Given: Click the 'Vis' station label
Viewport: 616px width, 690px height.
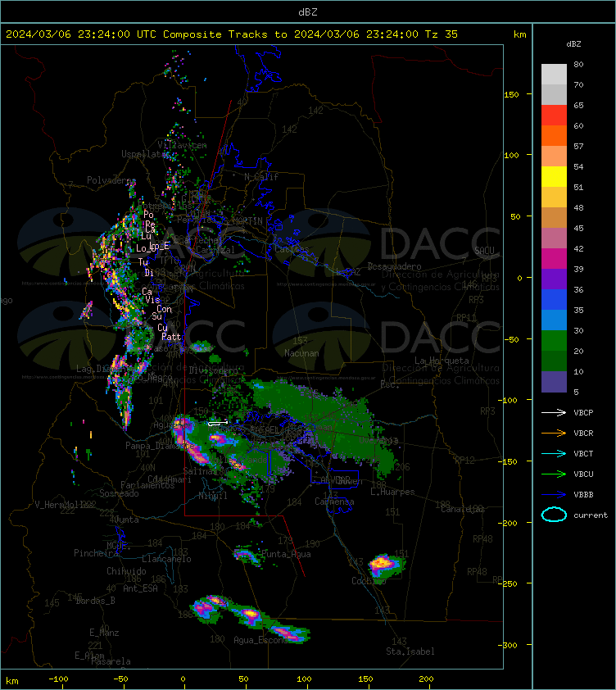Looking at the screenshot, I should click(x=152, y=300).
